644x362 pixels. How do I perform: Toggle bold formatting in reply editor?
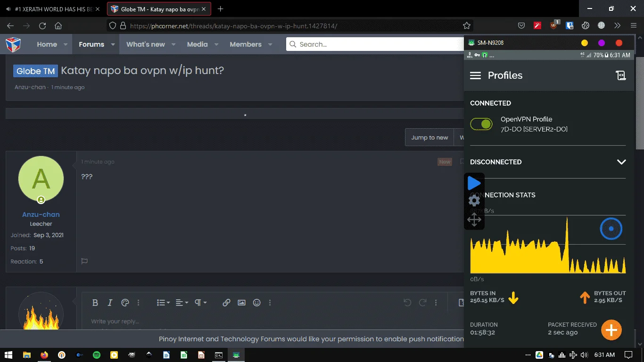pyautogui.click(x=95, y=303)
